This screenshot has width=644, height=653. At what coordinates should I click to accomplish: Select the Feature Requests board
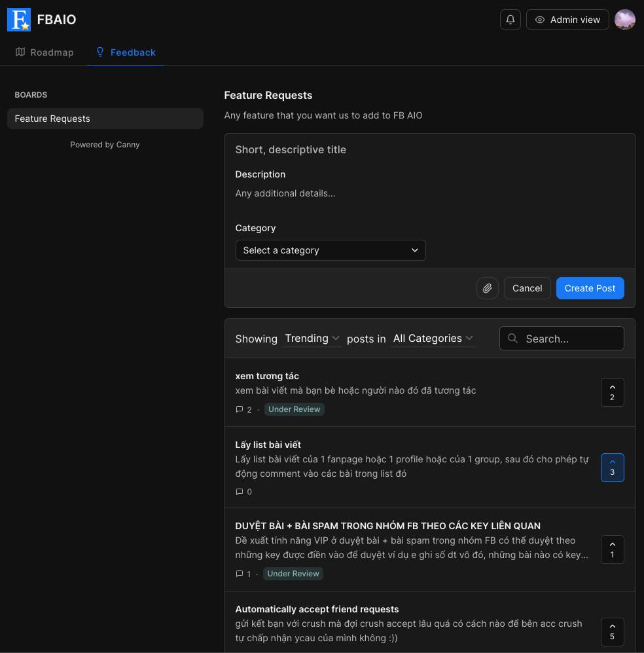click(105, 119)
